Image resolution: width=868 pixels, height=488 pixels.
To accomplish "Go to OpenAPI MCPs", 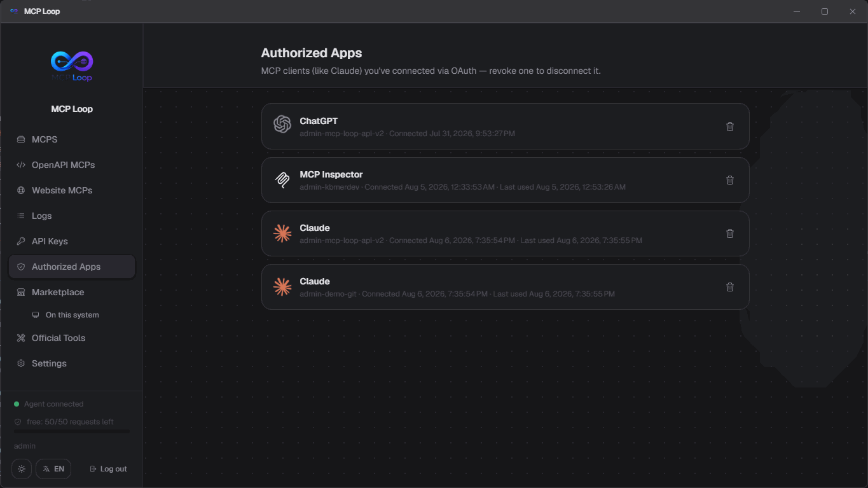I will coord(72,165).
